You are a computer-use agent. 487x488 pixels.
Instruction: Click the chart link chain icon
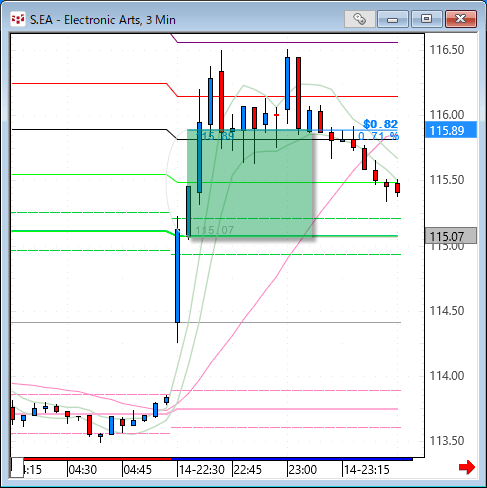(x=360, y=19)
